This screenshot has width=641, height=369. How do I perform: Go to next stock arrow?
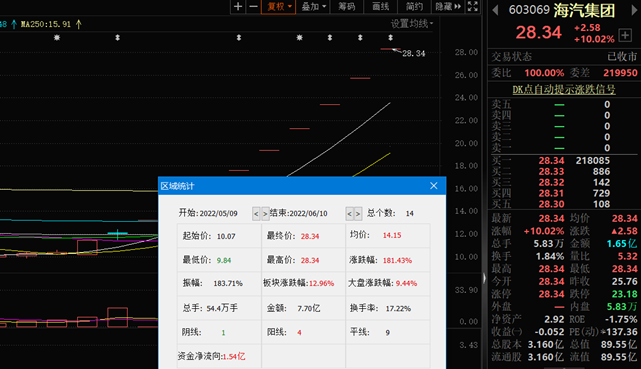(x=635, y=10)
